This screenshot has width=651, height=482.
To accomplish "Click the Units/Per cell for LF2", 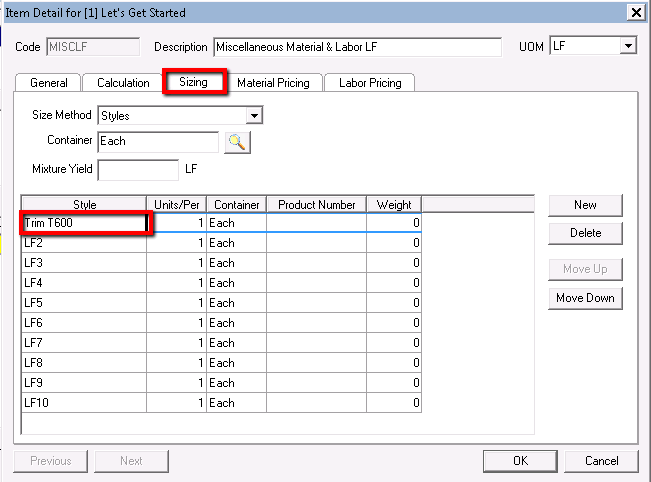I will pyautogui.click(x=176, y=243).
